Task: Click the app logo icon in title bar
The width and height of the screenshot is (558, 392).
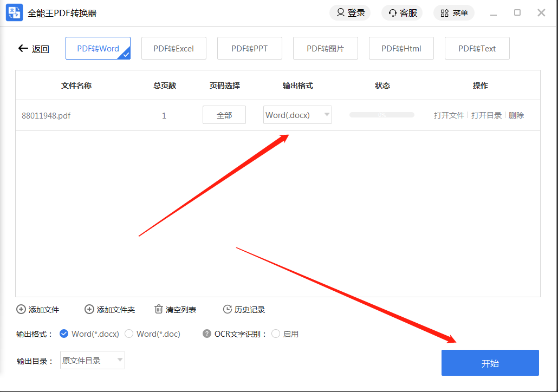Action: click(14, 12)
